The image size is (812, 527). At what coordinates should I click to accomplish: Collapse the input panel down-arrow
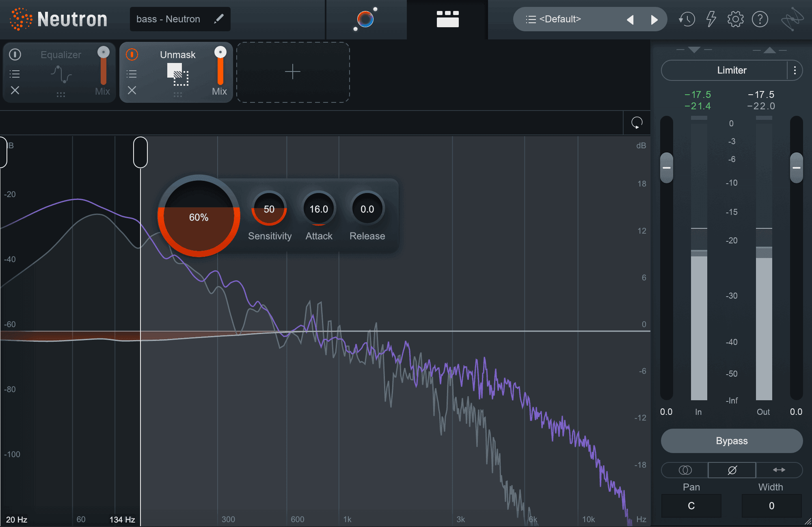tap(694, 50)
